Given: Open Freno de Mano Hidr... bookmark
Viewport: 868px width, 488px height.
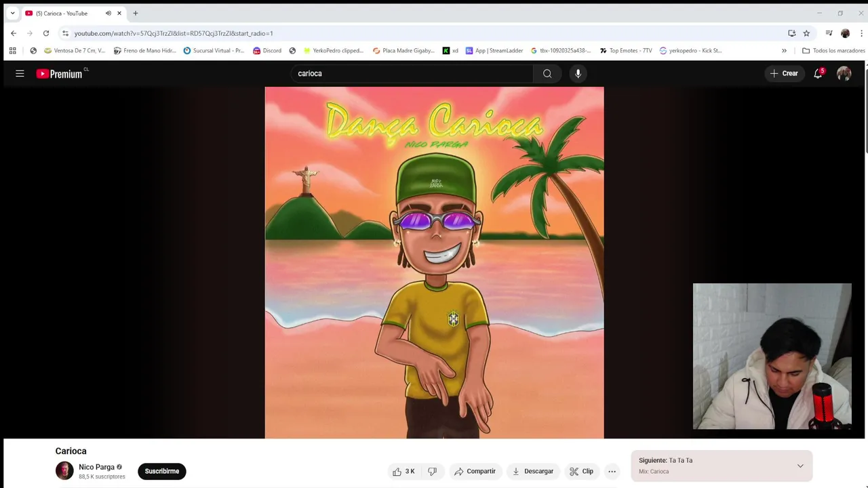Looking at the screenshot, I should (144, 50).
